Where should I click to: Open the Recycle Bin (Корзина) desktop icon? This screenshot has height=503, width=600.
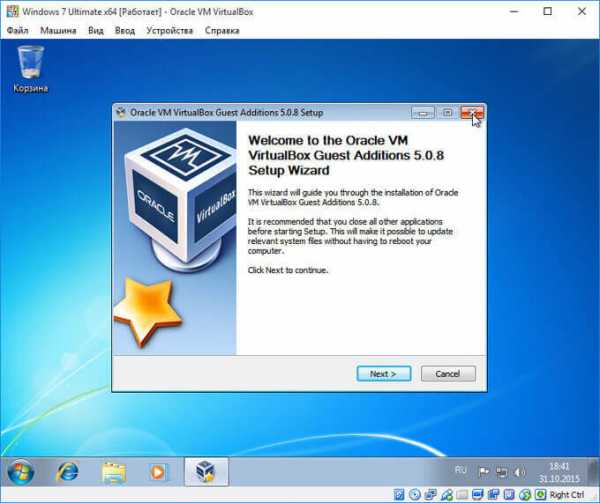tap(30, 66)
